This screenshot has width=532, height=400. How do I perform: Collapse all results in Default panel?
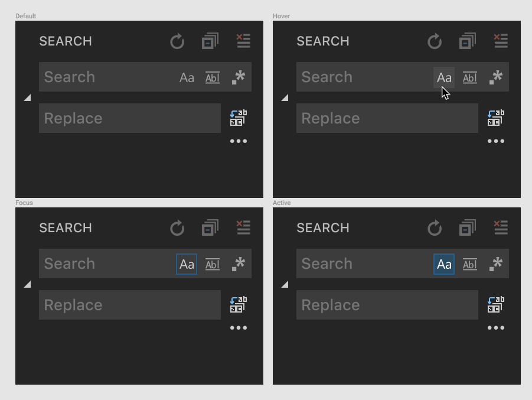[210, 41]
